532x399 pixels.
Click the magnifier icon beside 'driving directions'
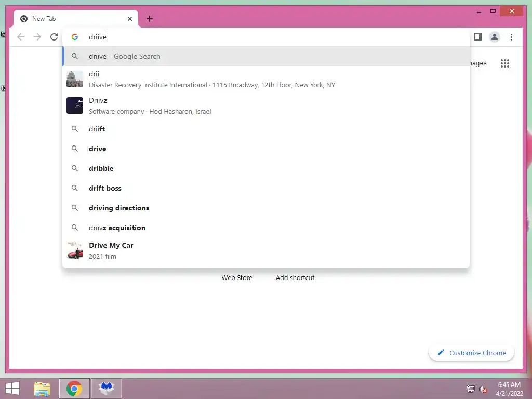pyautogui.click(x=75, y=208)
